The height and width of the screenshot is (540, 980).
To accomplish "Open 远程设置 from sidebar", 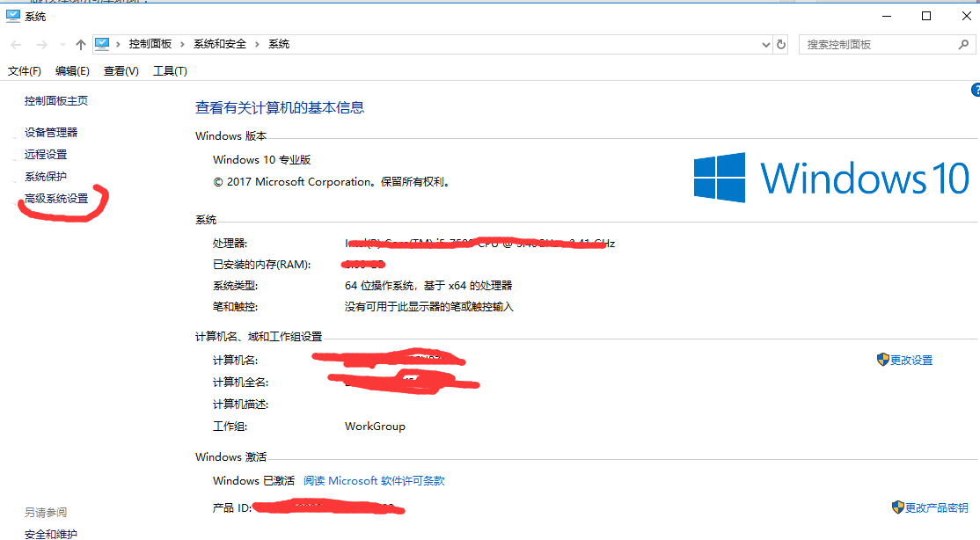I will pyautogui.click(x=46, y=155).
